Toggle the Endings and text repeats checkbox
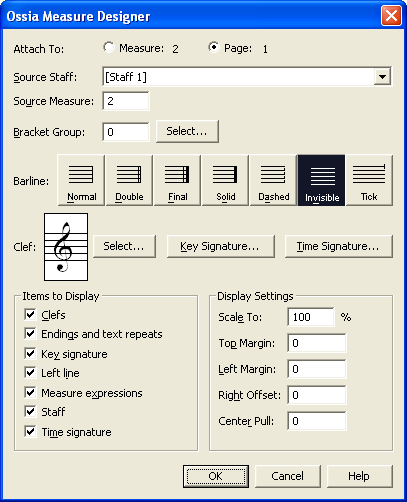407x502 pixels. [30, 333]
